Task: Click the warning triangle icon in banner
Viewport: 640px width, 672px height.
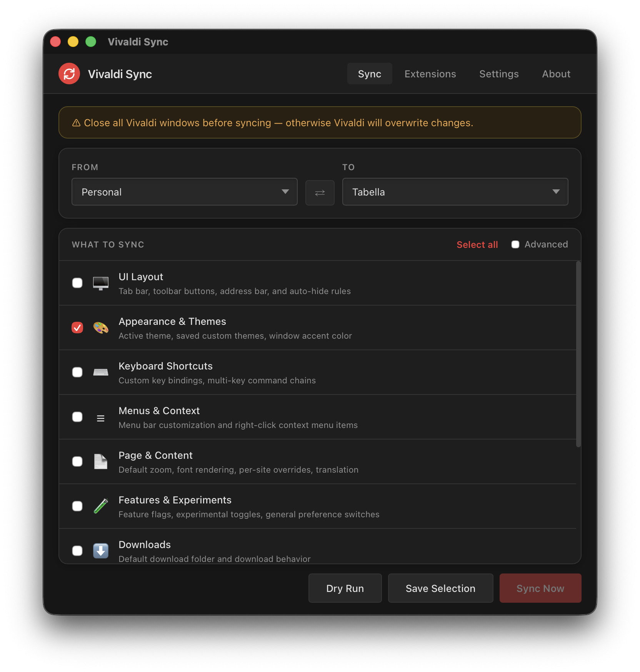Action: point(76,123)
